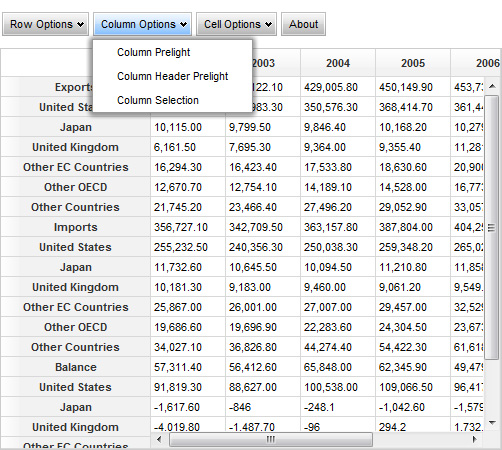Click cell 19,686.60
Image resolution: width=502 pixels, height=450 pixels.
coord(188,327)
